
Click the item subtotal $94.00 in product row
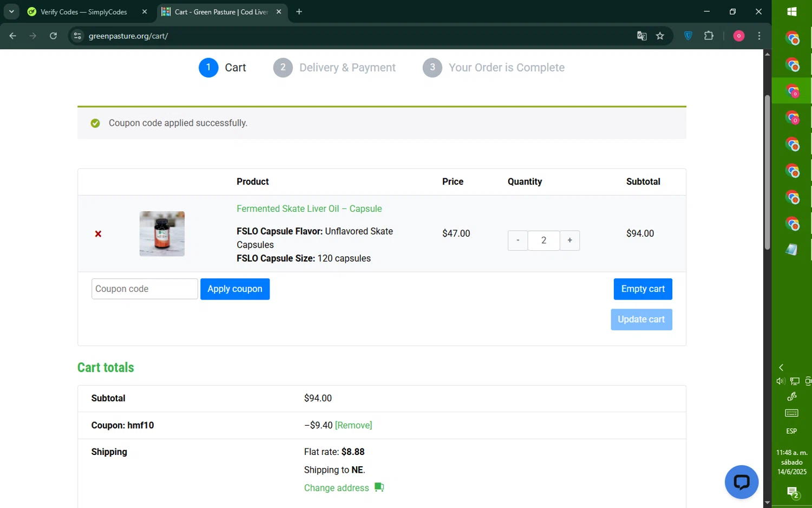coord(640,233)
